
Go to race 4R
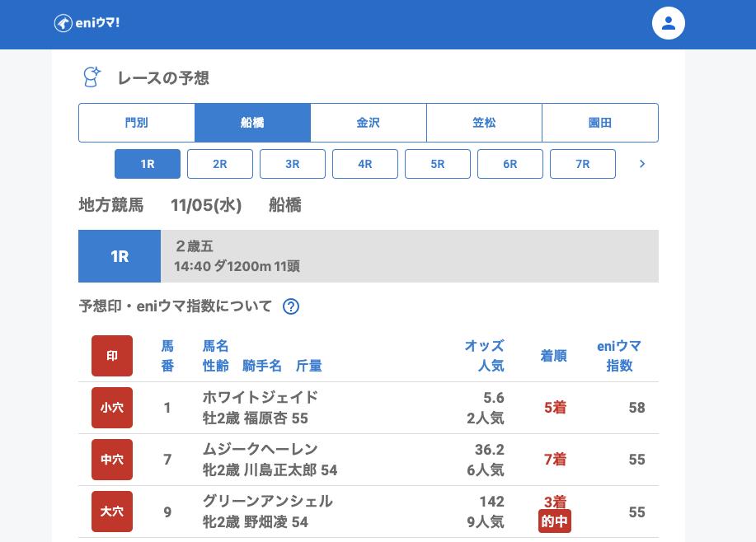click(365, 164)
